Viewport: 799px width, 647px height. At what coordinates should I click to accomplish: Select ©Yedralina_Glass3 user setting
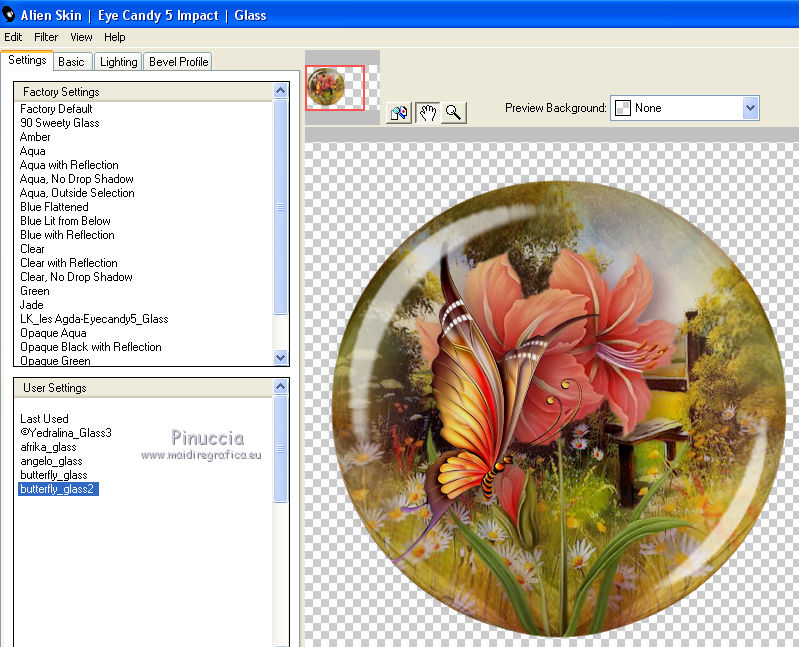pos(66,433)
